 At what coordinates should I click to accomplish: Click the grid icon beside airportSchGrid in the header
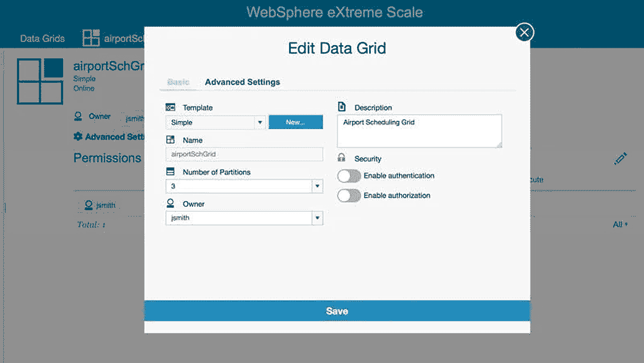(x=91, y=37)
